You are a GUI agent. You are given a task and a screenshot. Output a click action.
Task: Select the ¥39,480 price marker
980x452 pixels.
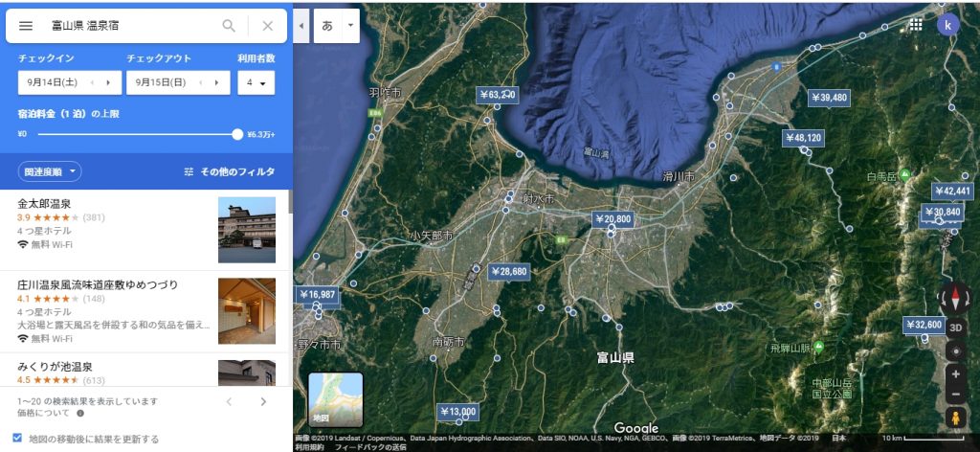coord(830,98)
